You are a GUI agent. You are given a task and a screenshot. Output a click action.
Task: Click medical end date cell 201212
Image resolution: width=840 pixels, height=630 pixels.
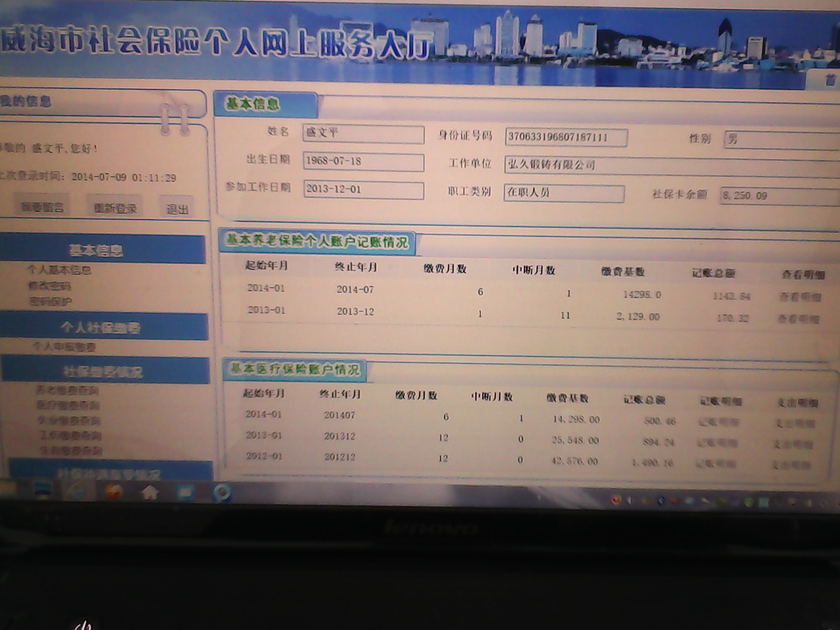(x=340, y=457)
